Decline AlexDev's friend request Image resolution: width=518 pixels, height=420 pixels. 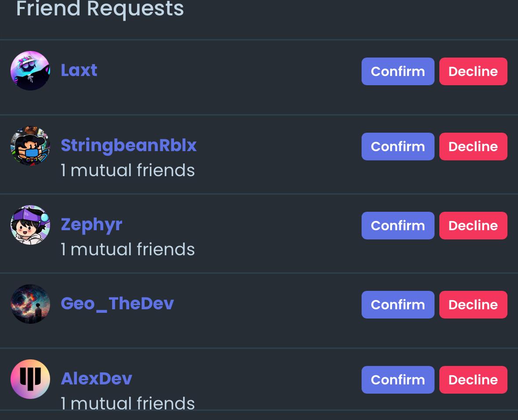(473, 380)
